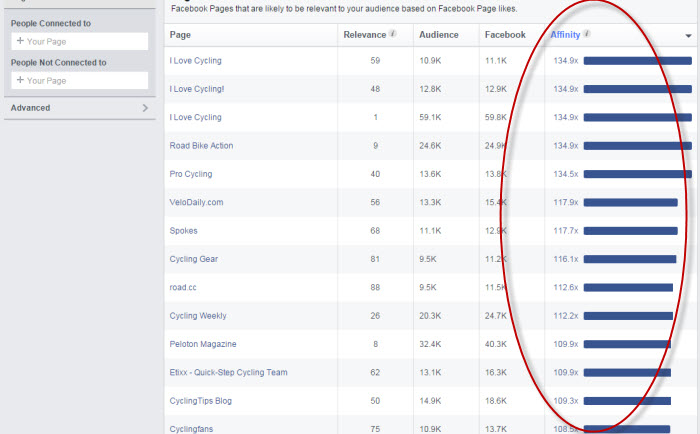Click the 18.6K Facebook value

496,401
